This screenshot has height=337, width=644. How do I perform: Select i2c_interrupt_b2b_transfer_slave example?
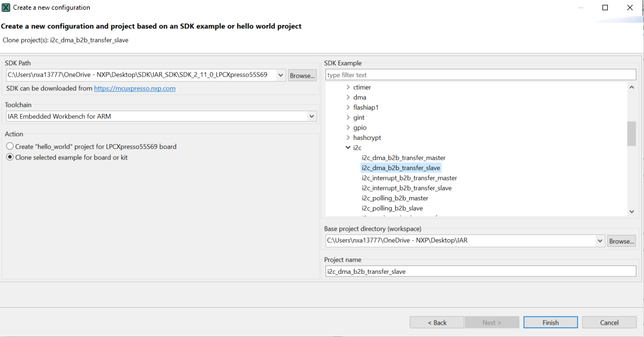tap(406, 188)
